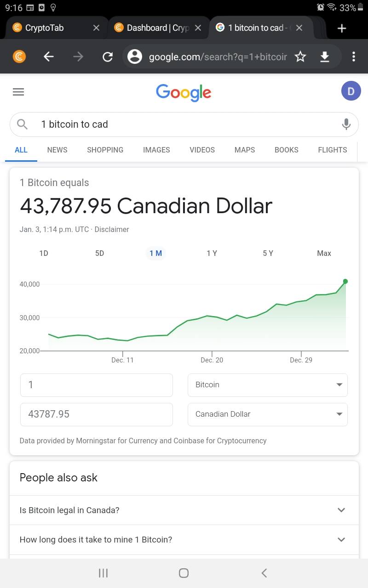
Task: Open the CryptoTab browser logo menu
Action: click(19, 57)
